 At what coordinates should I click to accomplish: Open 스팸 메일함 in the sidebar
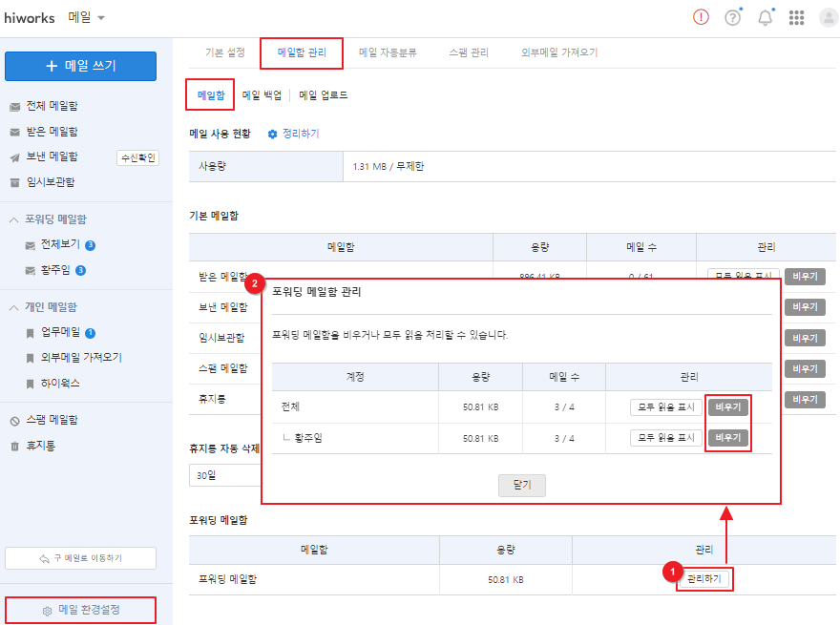[52, 420]
